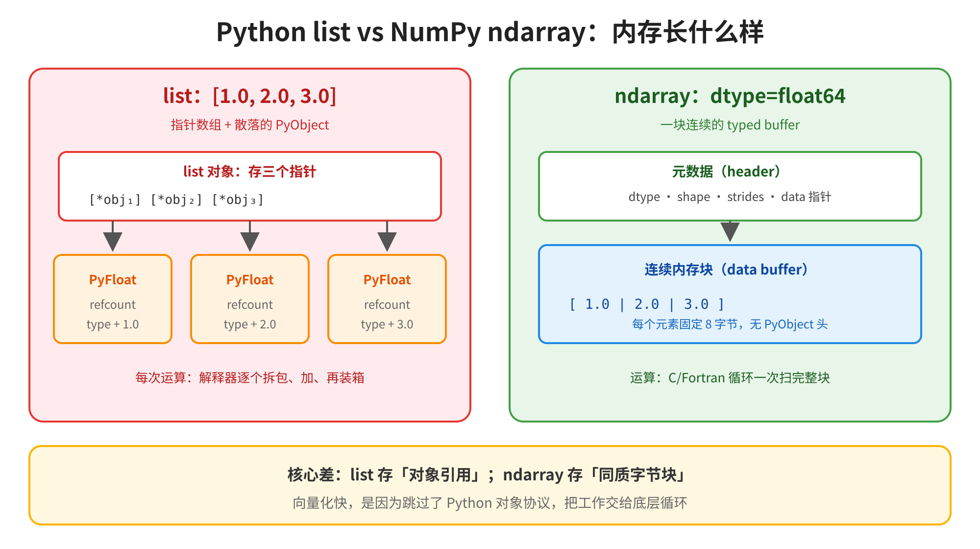This screenshot has width=980, height=549.
Task: Click the note '每个元素固定 8 字节，无 PyObject 头'
Action: tap(730, 324)
